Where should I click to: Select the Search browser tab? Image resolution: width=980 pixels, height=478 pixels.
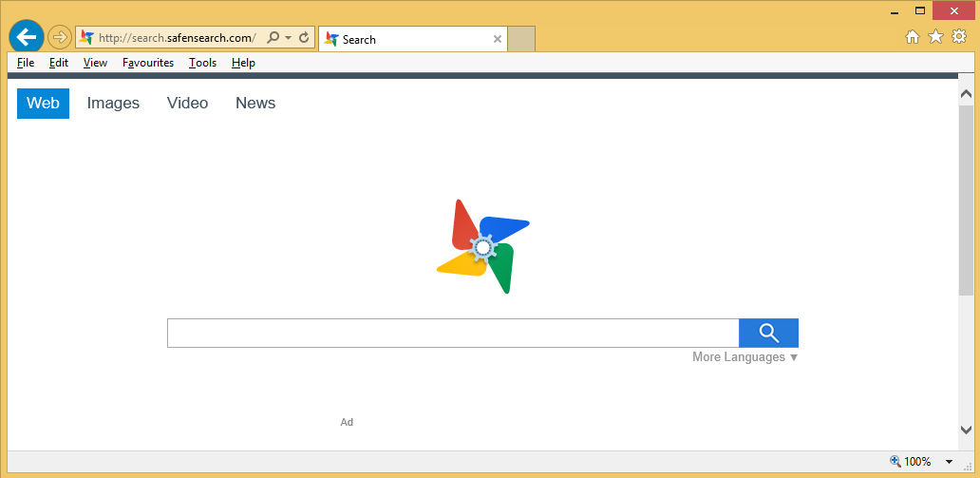tap(412, 39)
